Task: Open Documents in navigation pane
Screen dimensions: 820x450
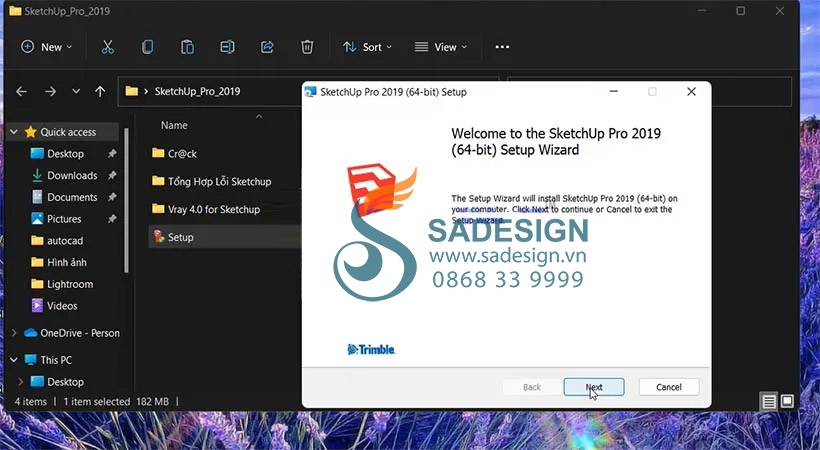Action: (x=72, y=197)
